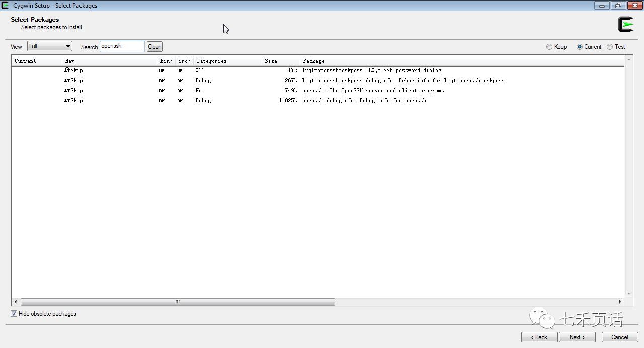
Task: Click the horizontal scrollbar left arrow
Action: (16, 302)
